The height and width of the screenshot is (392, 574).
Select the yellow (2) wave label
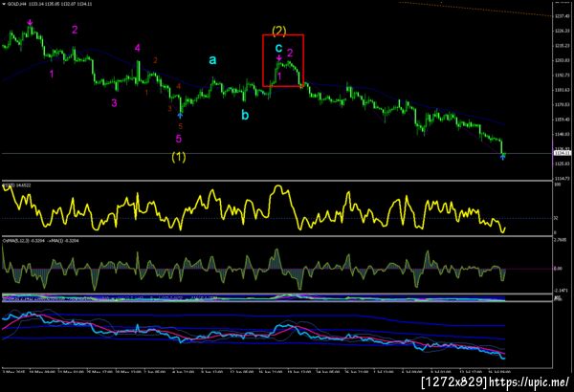(x=279, y=31)
